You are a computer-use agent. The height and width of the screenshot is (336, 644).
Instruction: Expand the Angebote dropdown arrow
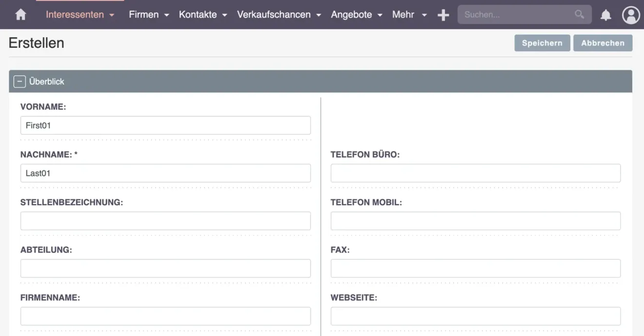(x=381, y=15)
